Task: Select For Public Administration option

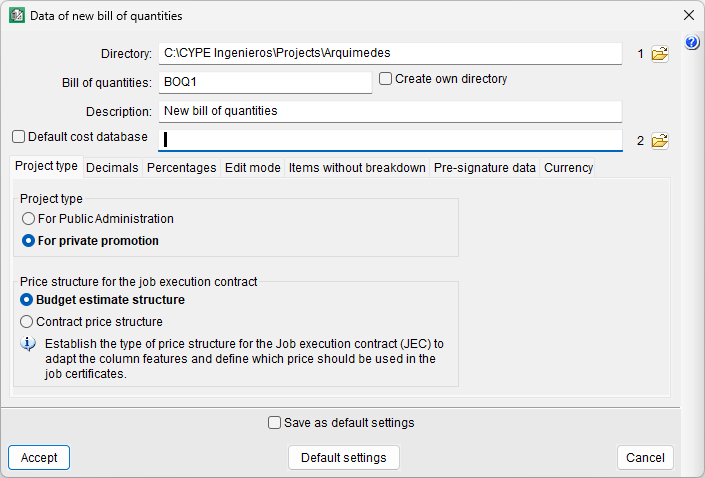Action: pyautogui.click(x=28, y=219)
